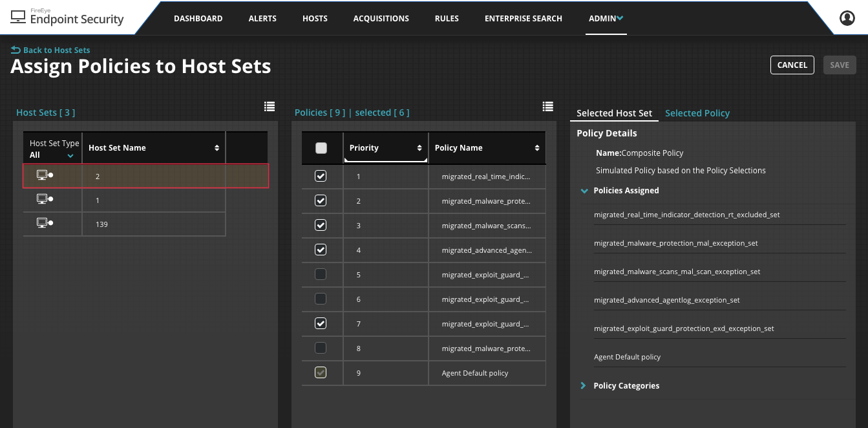Image resolution: width=868 pixels, height=428 pixels.
Task: Click assigned policy migrated_malware_protection_mal_exception_set
Action: 676,243
